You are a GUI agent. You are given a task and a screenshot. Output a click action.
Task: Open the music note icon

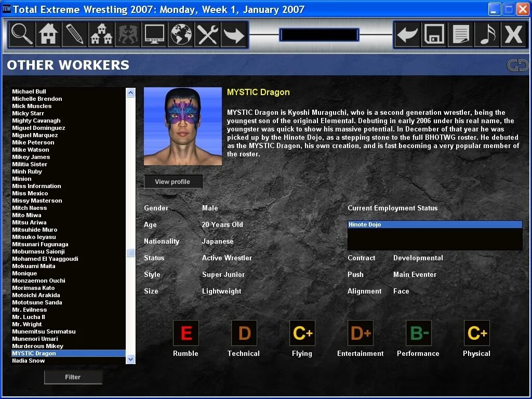(x=487, y=34)
